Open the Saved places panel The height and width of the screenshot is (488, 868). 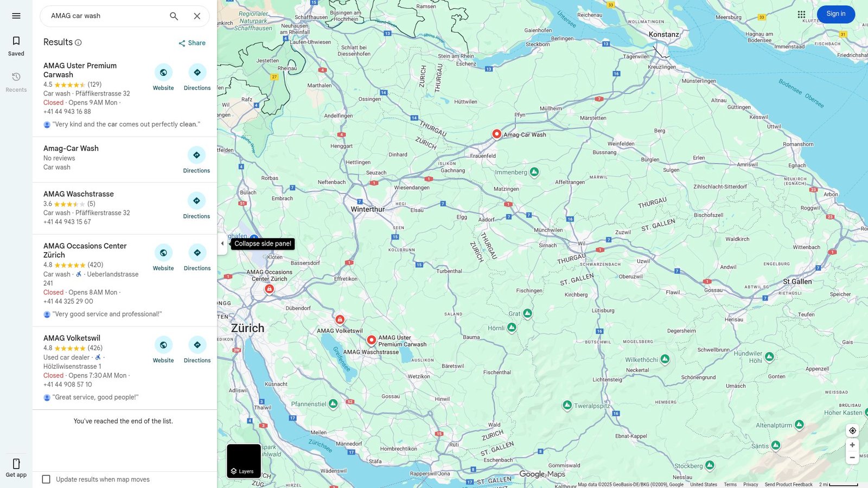click(16, 44)
